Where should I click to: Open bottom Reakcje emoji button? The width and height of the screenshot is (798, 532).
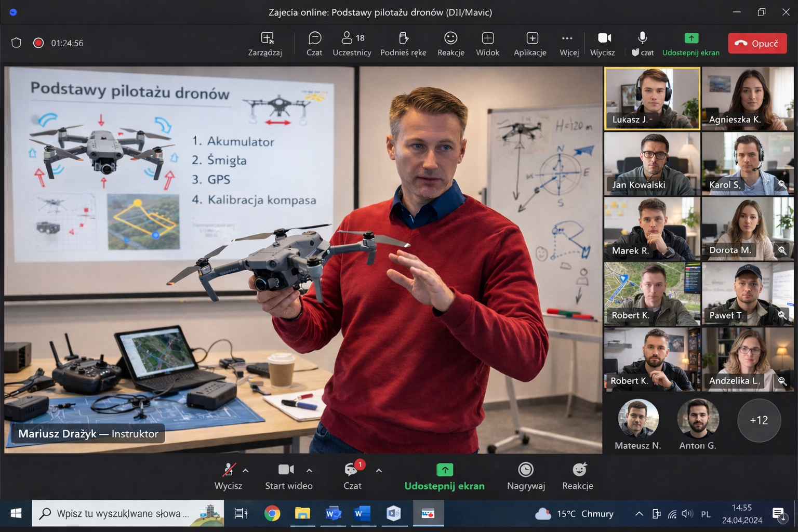[578, 476]
